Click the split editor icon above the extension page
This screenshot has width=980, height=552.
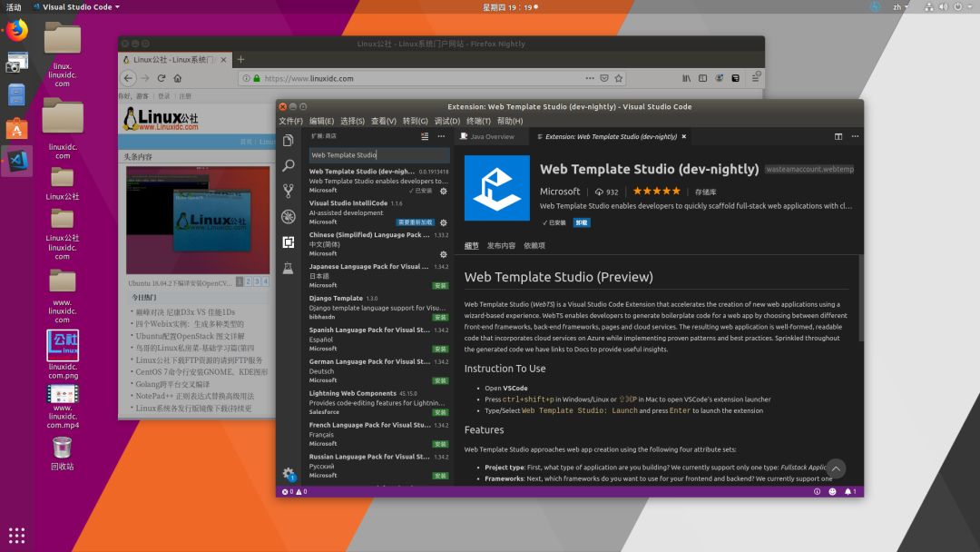(x=837, y=136)
